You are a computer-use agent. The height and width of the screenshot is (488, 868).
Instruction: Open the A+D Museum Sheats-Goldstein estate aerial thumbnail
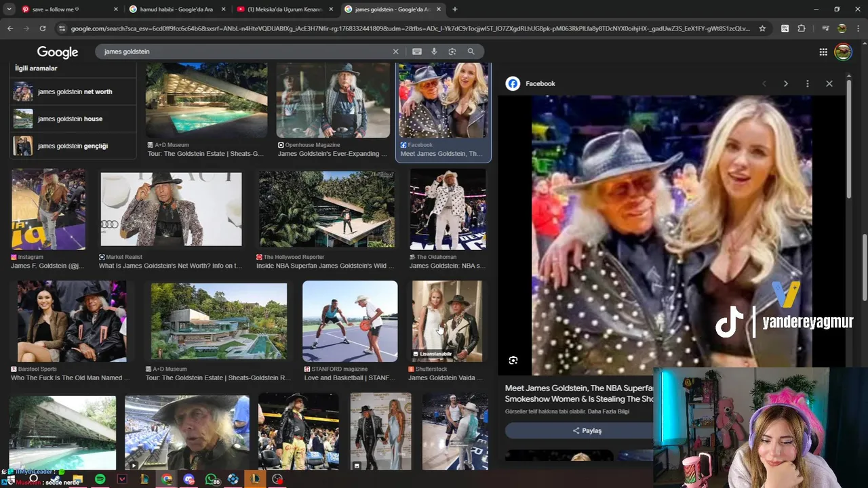pos(218,321)
